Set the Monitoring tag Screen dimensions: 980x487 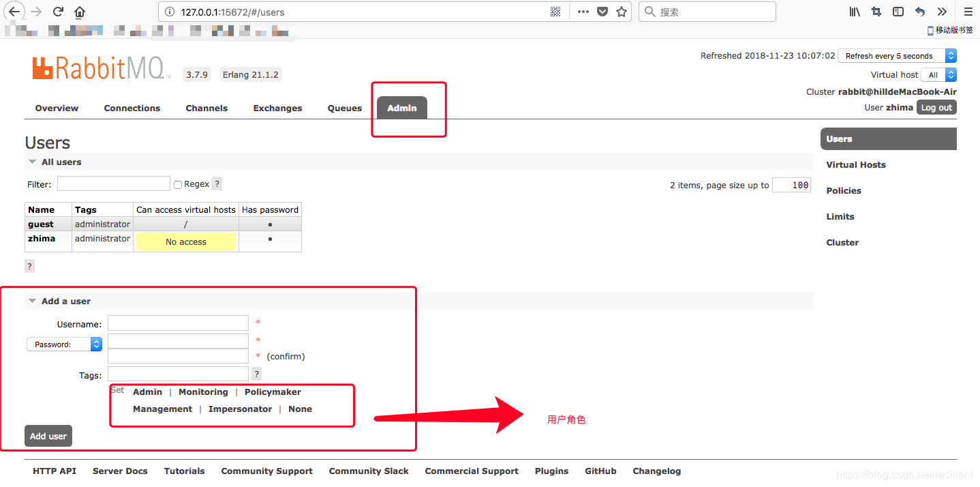coord(203,392)
